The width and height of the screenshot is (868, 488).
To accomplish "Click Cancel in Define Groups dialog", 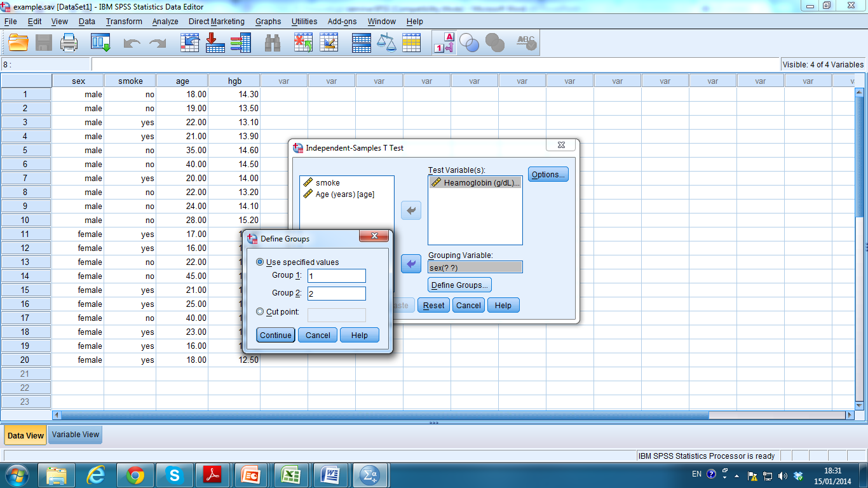I will pyautogui.click(x=318, y=335).
